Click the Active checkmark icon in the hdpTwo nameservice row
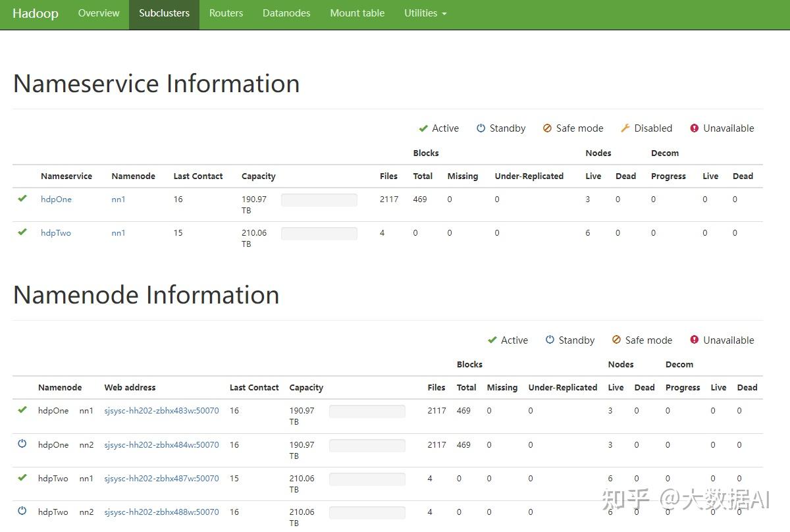The width and height of the screenshot is (790, 532). click(x=22, y=232)
